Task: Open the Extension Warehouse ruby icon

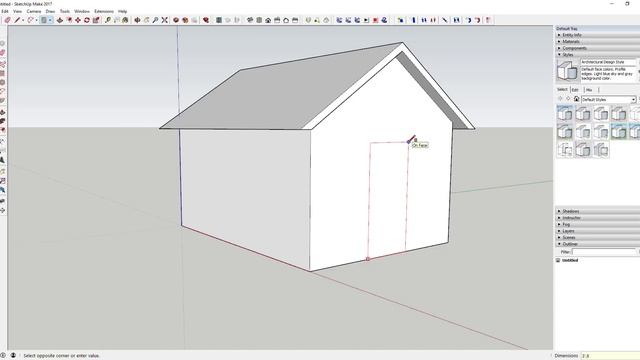Action: tap(206, 20)
